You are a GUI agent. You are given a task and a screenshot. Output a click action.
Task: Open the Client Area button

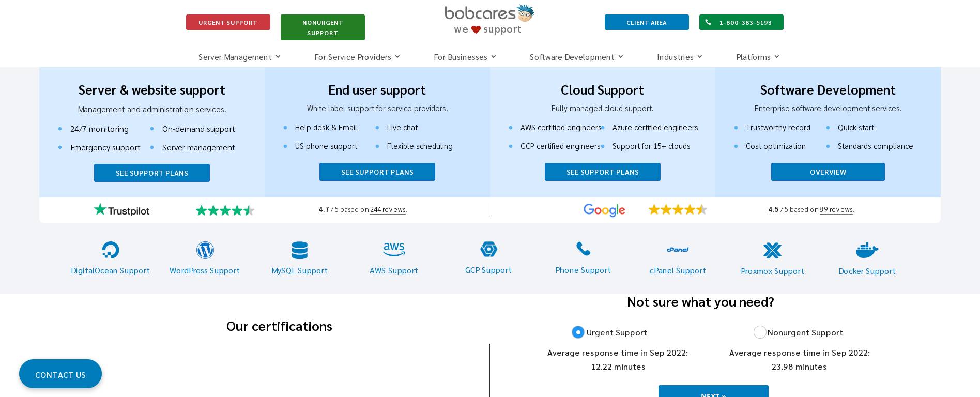[x=647, y=22]
